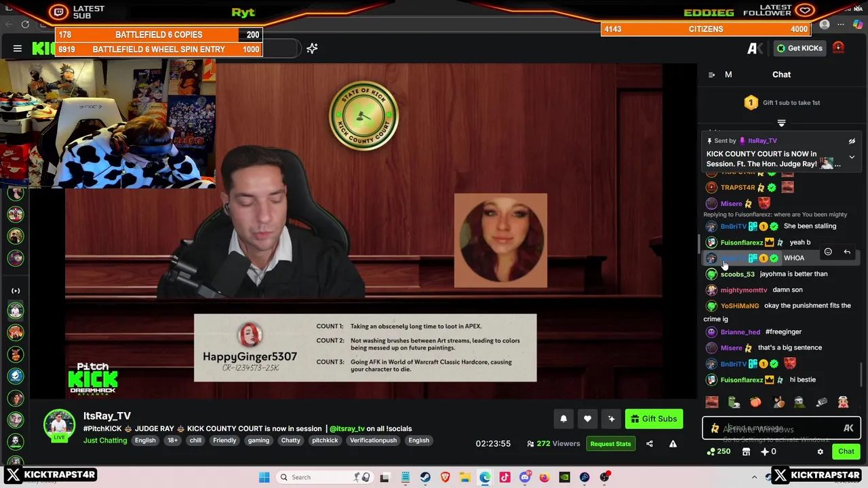Click the Brianne_hed username in chat

740,332
